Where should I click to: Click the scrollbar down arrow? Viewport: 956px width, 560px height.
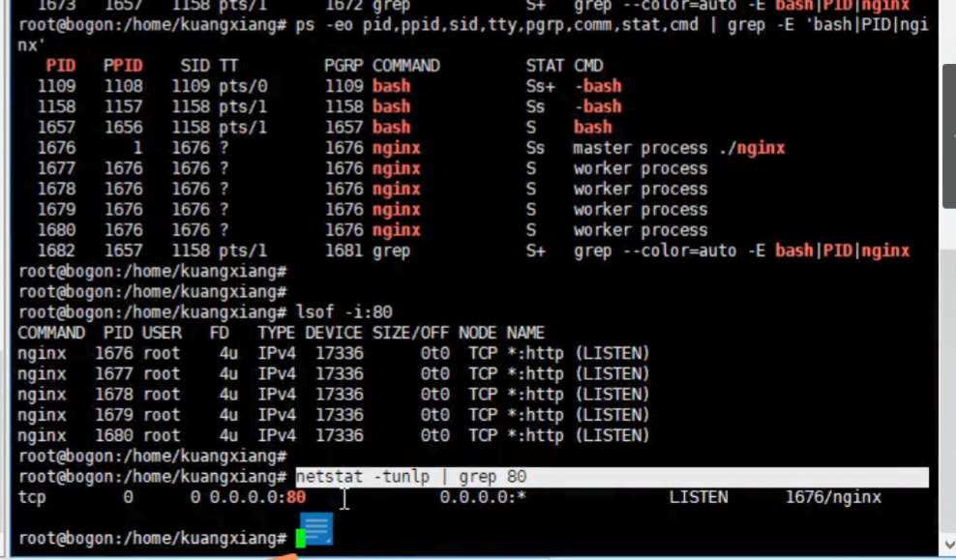[x=948, y=544]
